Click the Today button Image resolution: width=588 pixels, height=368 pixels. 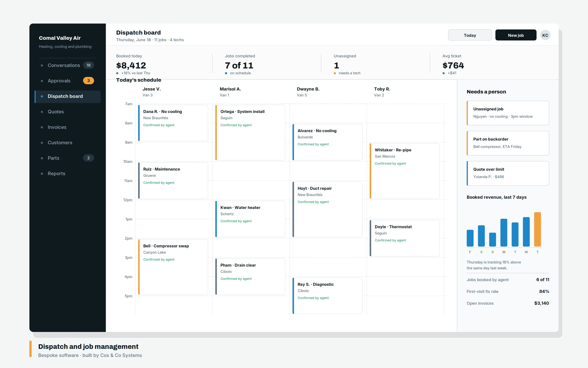coord(470,35)
